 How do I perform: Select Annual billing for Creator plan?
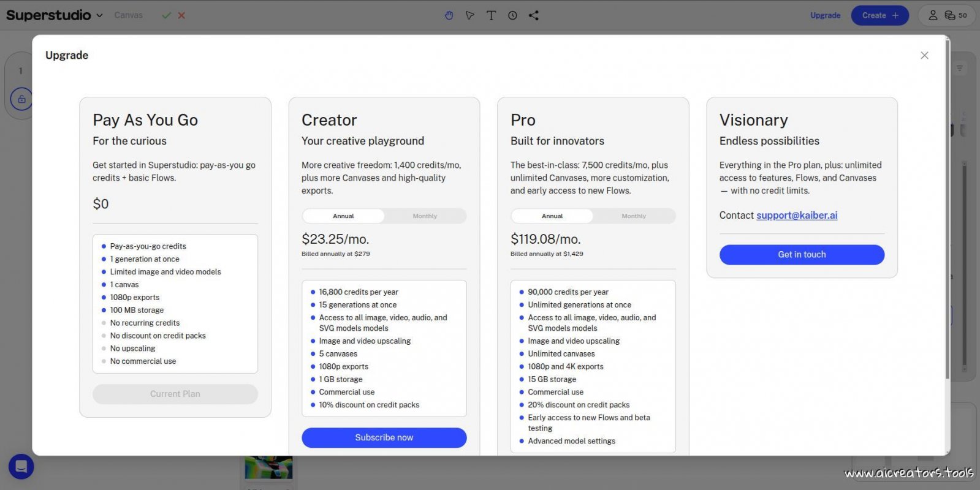point(343,216)
